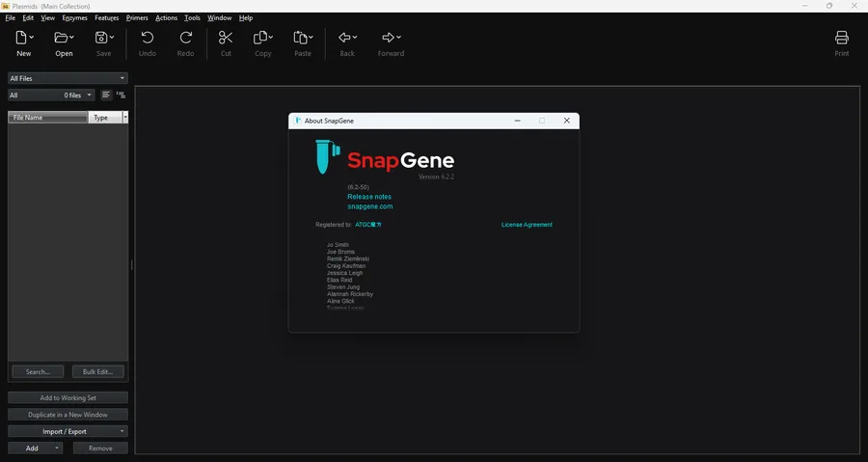The width and height of the screenshot is (868, 462).
Task: Open the Edit menu
Action: [x=28, y=17]
